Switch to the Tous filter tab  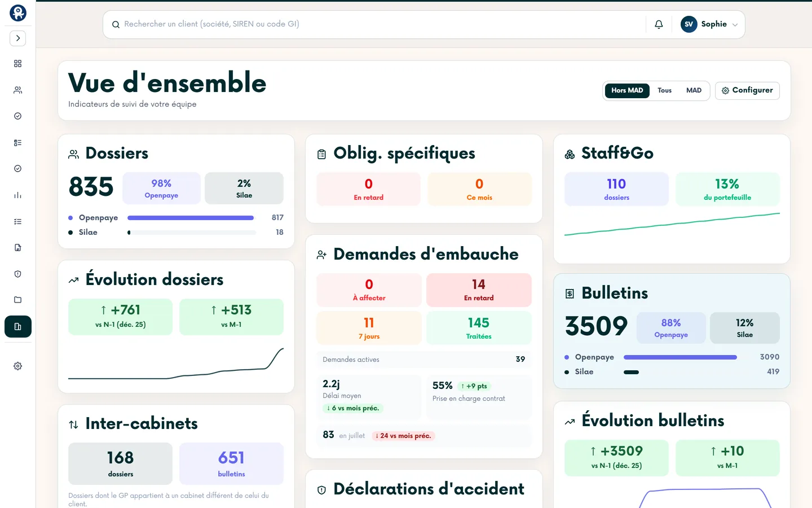(665, 90)
